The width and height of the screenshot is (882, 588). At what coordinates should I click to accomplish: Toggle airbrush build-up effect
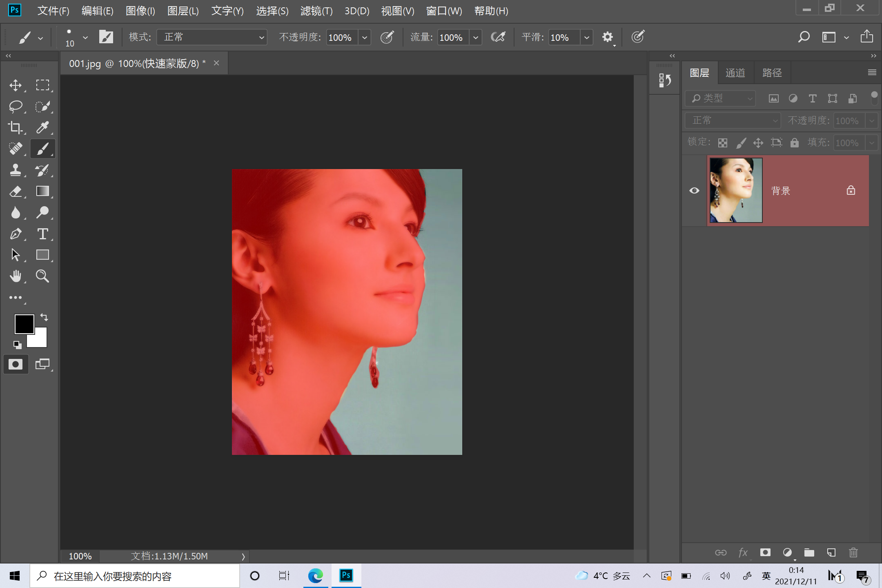(x=498, y=37)
